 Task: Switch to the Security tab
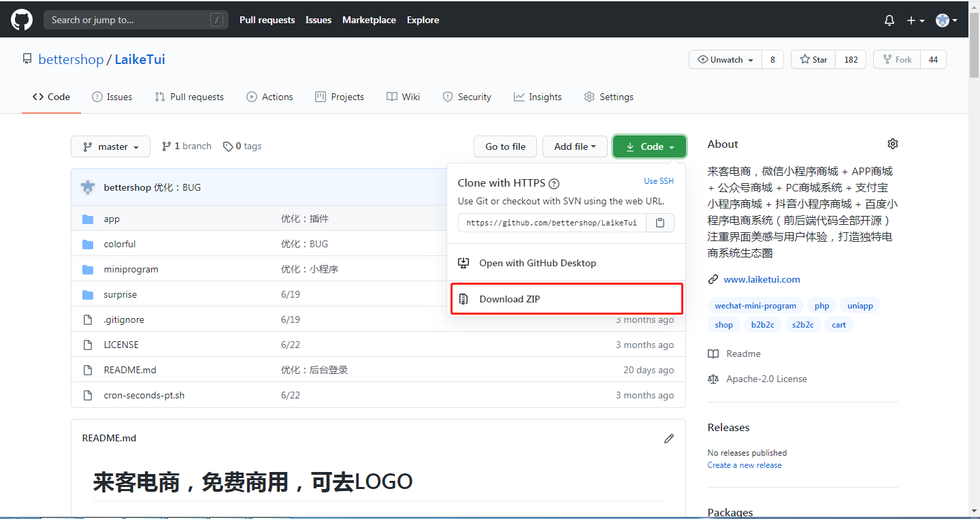(x=467, y=97)
